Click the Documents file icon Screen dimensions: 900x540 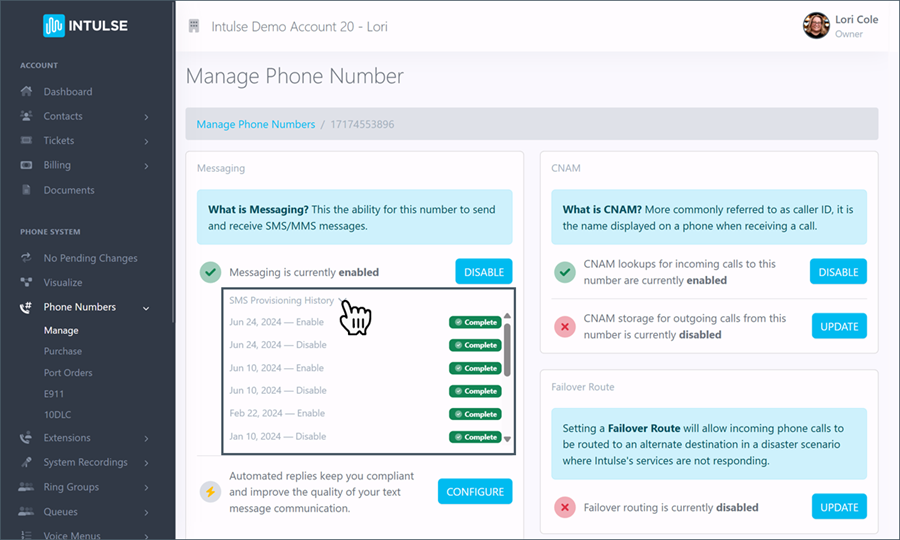(x=26, y=190)
